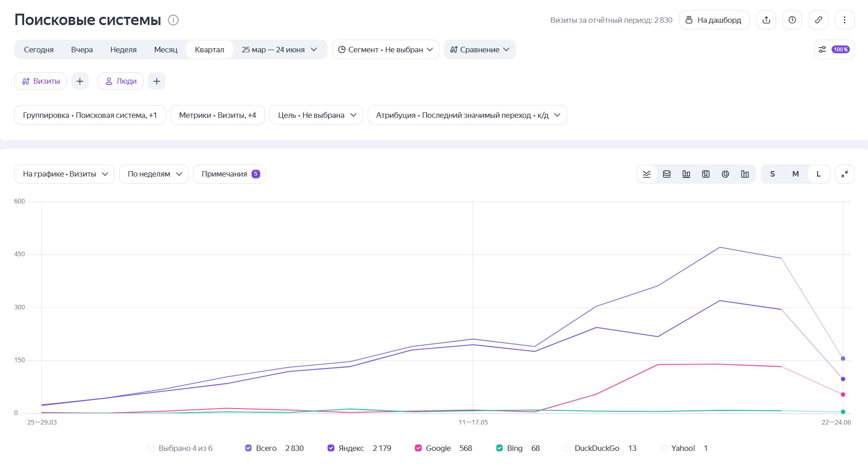Expand the По неделям grouping dropdown

[154, 174]
